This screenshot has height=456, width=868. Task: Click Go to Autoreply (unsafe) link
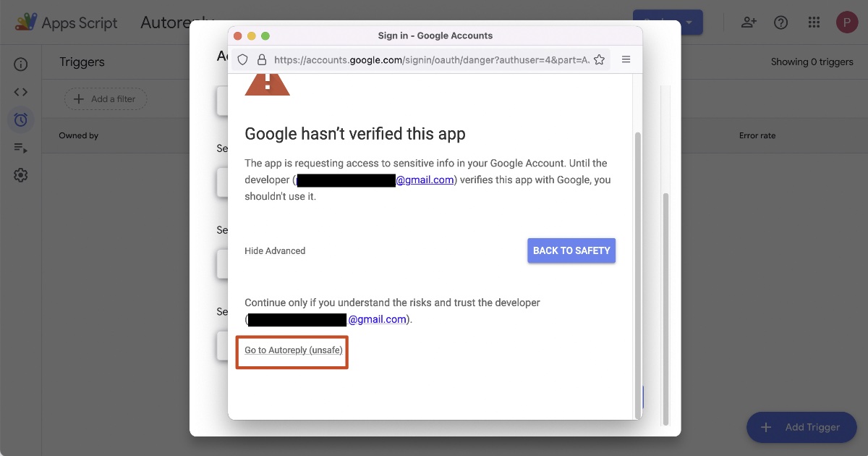(x=293, y=350)
